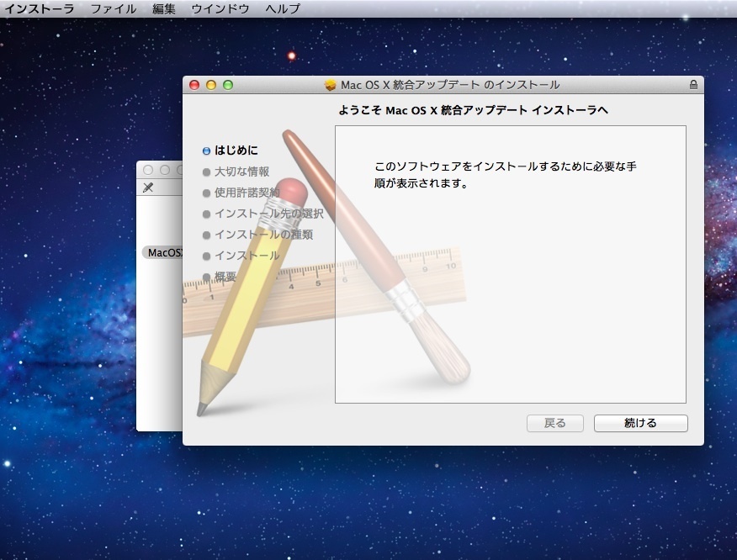Viewport: 737px width, 560px height.
Task: Click the installer window title text
Action: (x=450, y=85)
